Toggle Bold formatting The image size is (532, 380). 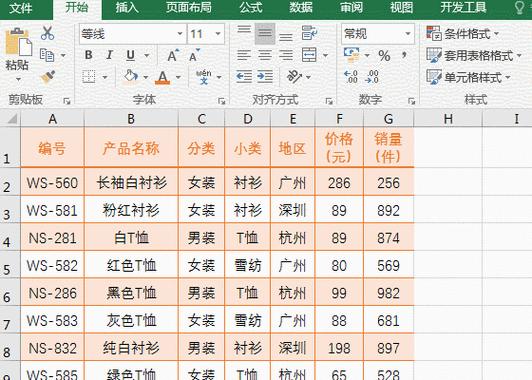tap(89, 55)
